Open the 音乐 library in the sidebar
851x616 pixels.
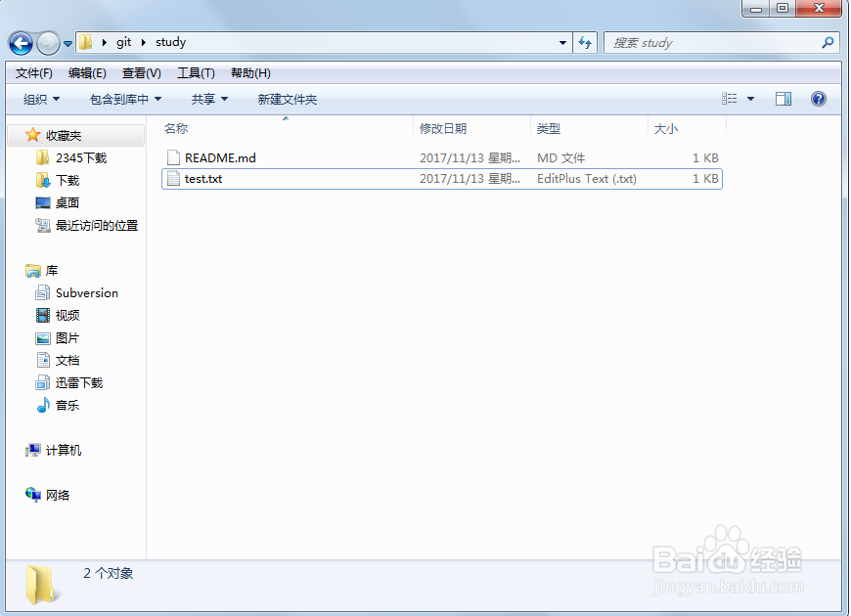click(x=69, y=405)
